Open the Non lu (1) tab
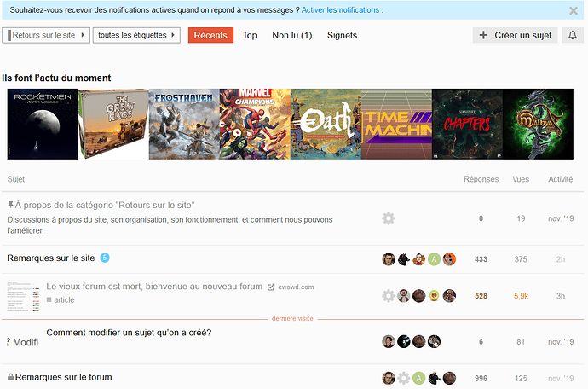This screenshot has height=389, width=588. click(x=292, y=35)
